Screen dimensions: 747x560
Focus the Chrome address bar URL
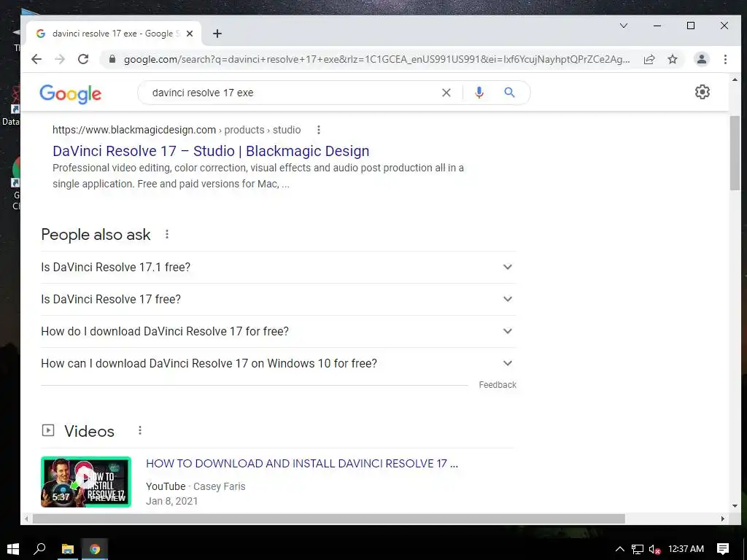[376, 60]
